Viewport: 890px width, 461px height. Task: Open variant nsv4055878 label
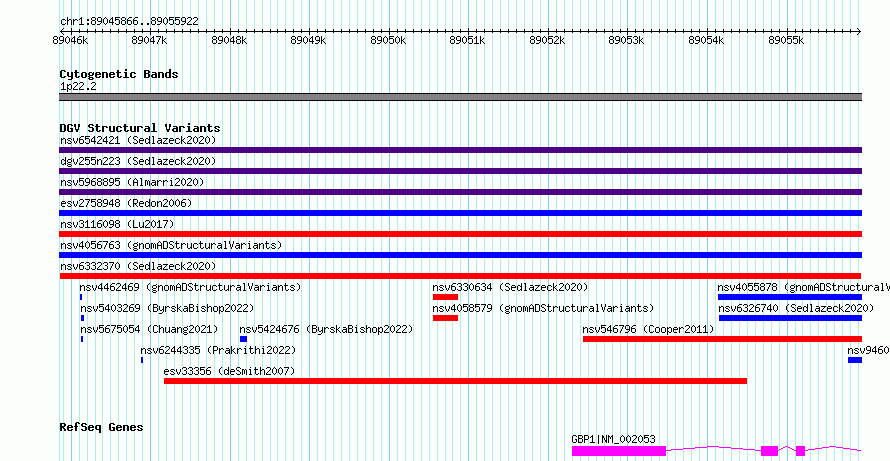(x=803, y=287)
